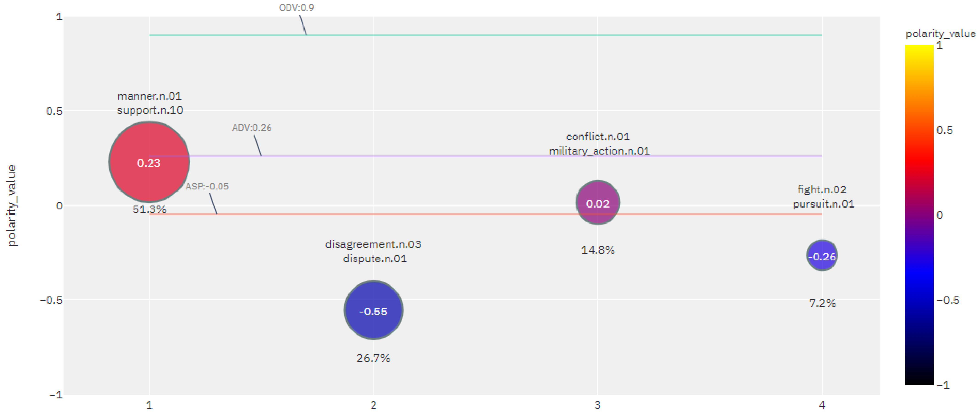Click the purple 0.02 bubble
The height and width of the screenshot is (417, 980).
click(x=598, y=202)
